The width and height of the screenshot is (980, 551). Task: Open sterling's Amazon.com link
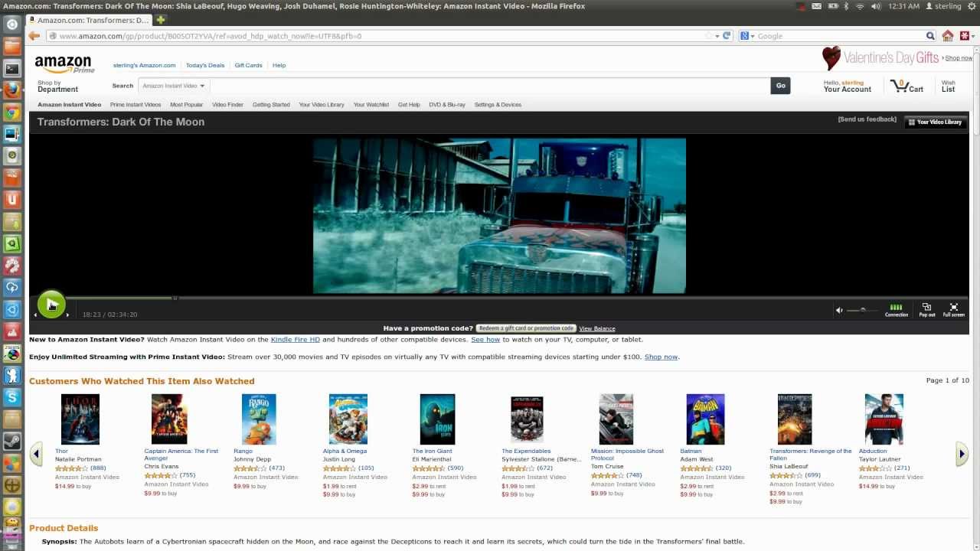click(x=144, y=65)
